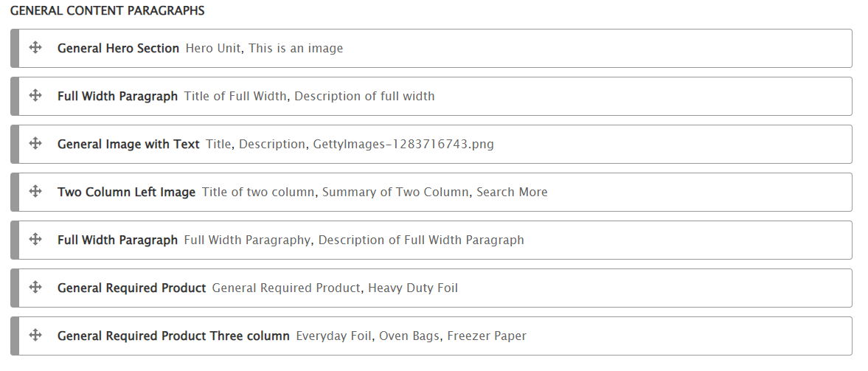Click move handle of 'Full Width Paragraphy' row
Screen dimensions: 868x371
click(35, 240)
